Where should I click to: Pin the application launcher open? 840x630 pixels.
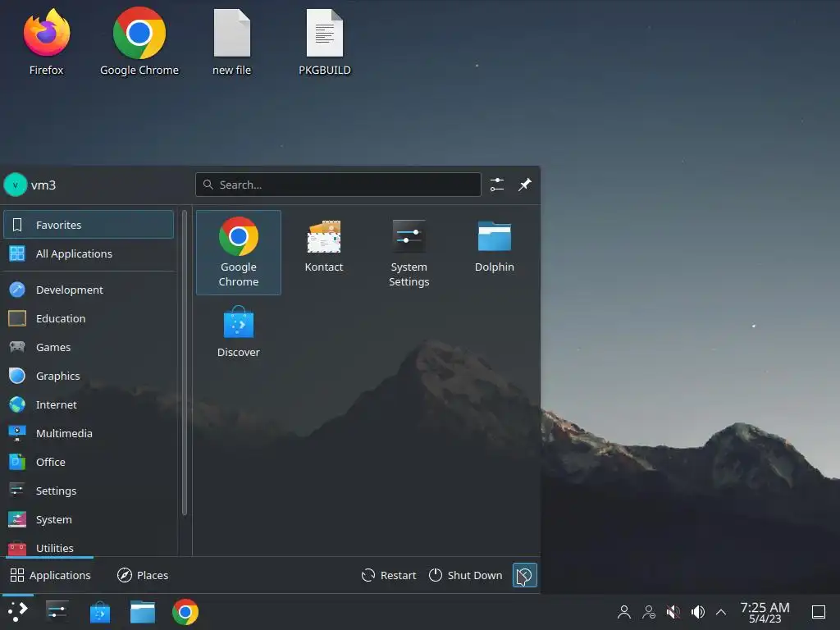[525, 185]
